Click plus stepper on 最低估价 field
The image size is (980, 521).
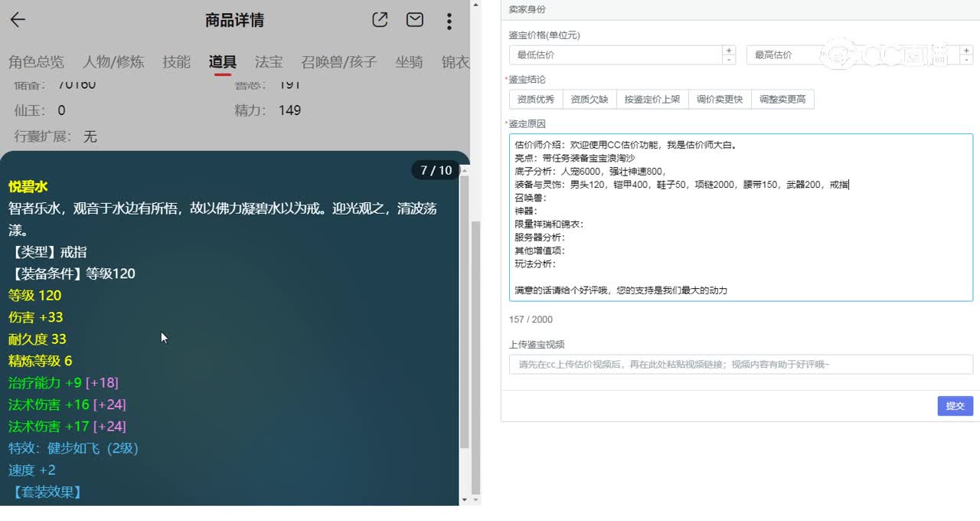729,51
